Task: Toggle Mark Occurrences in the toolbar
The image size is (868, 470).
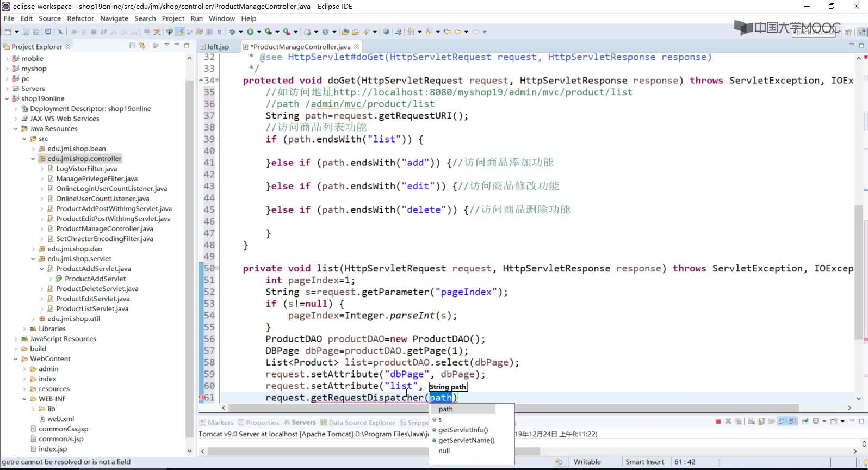Action: tap(179, 32)
